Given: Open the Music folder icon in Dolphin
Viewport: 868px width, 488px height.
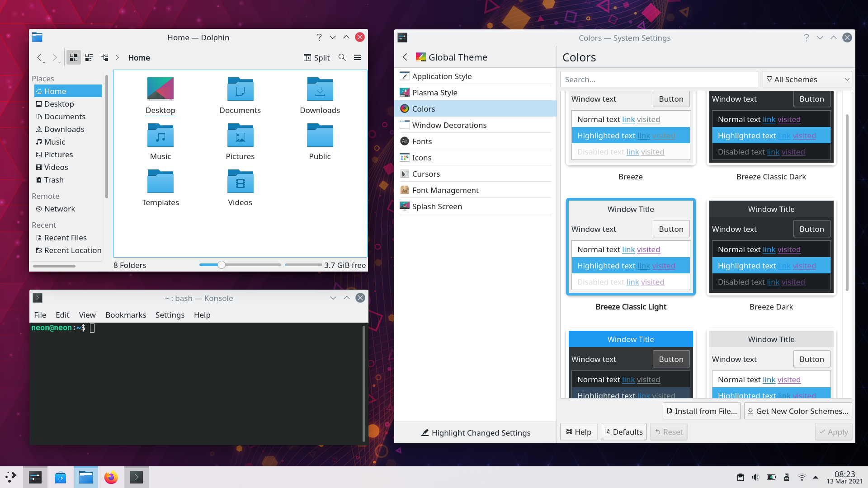Looking at the screenshot, I should [x=160, y=135].
